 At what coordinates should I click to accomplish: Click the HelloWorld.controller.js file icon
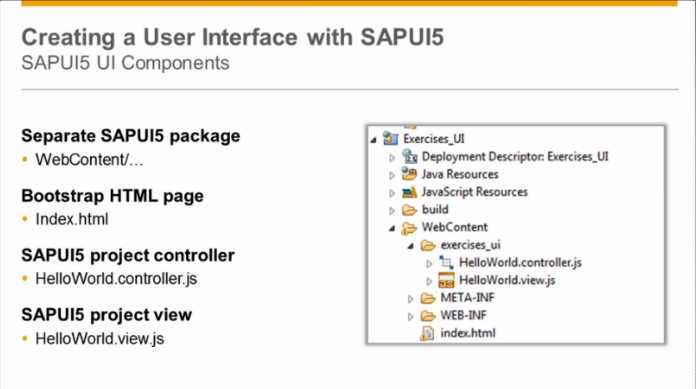pos(446,262)
